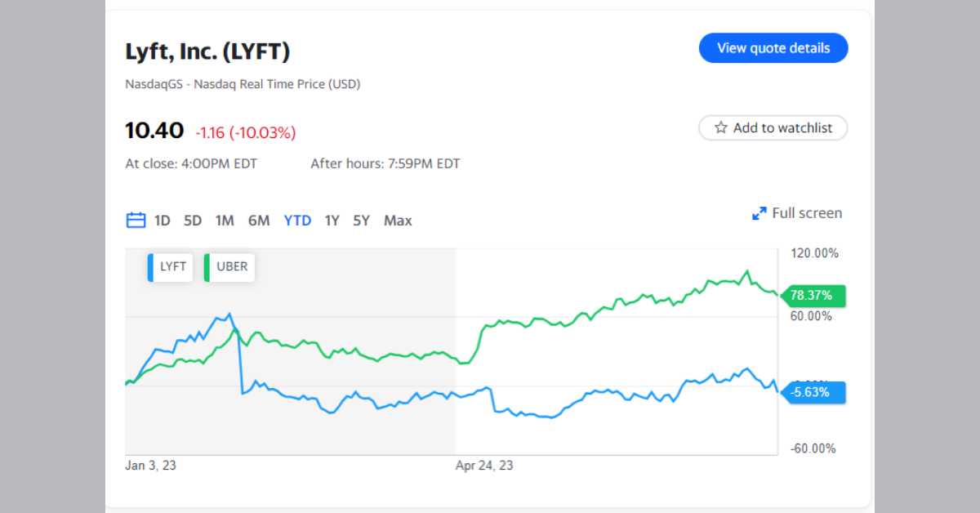Select the Max time range

398,221
